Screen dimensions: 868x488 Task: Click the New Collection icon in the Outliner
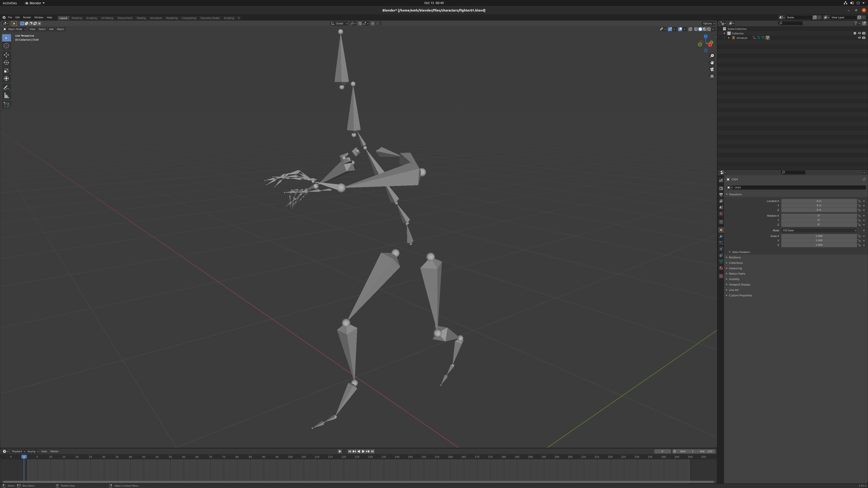click(864, 23)
